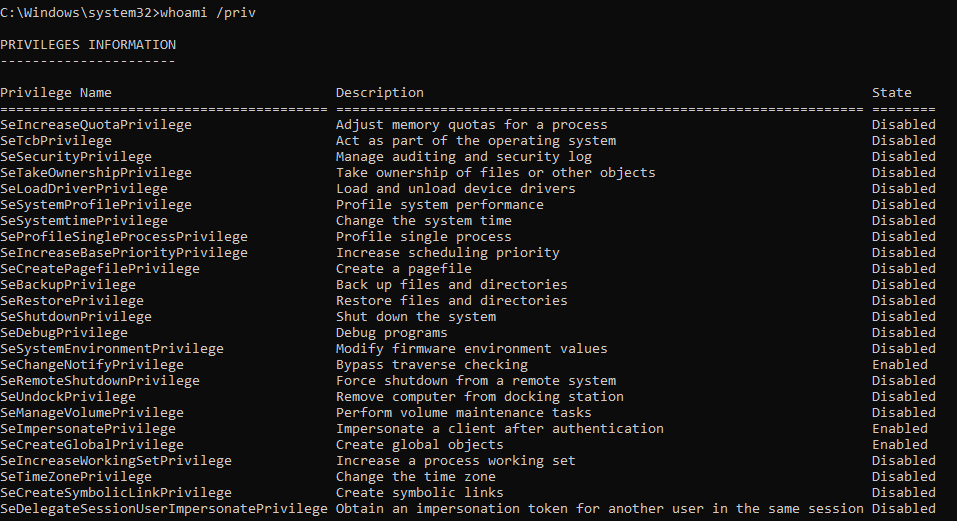The height and width of the screenshot is (521, 957).
Task: Click SeTakeOwnershipPrivilege in the list
Action: [96, 173]
